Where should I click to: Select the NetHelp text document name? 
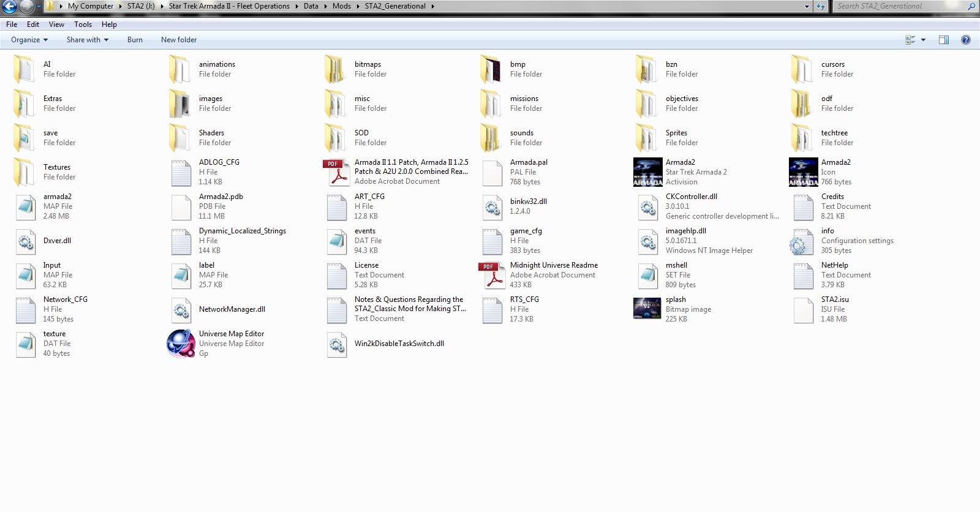click(x=834, y=265)
